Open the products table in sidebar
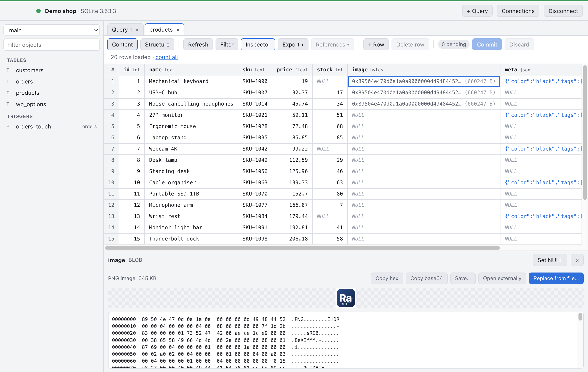Image resolution: width=588 pixels, height=372 pixels. click(28, 93)
